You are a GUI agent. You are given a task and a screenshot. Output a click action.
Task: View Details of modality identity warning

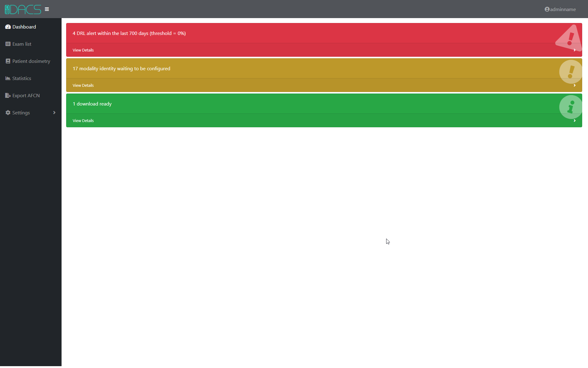(83, 86)
